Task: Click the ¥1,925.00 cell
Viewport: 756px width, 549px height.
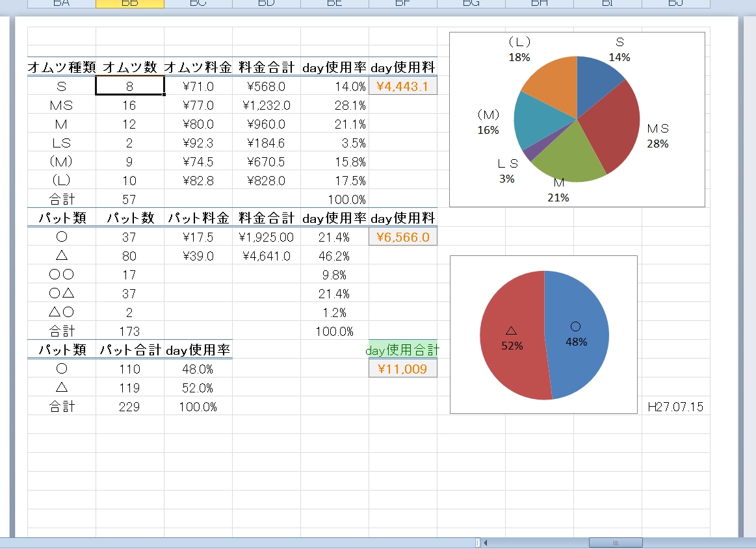Action: [267, 237]
